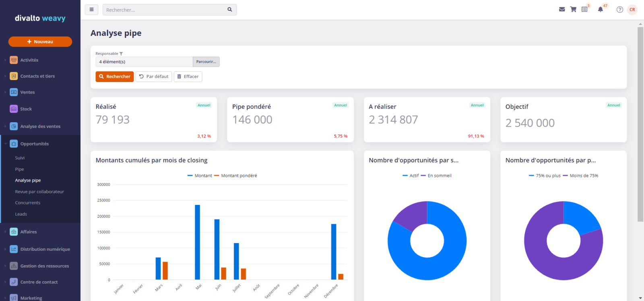Expand the Ventes sidebar section

coord(27,92)
